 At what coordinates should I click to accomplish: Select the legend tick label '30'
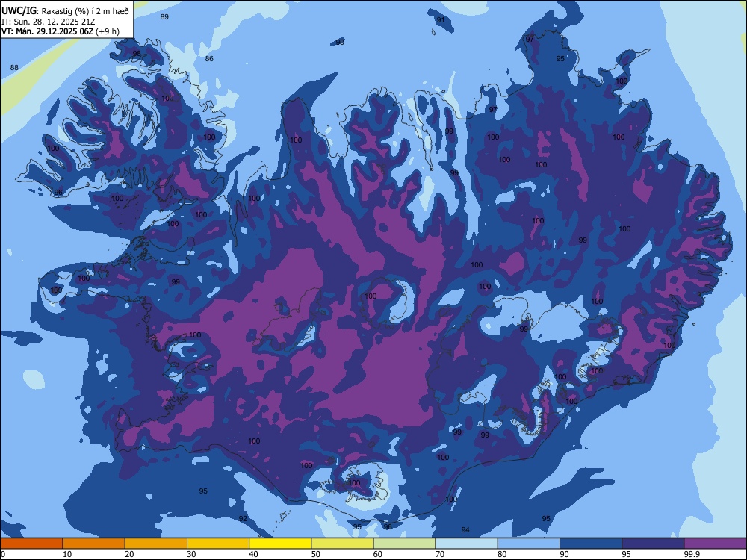(191, 554)
